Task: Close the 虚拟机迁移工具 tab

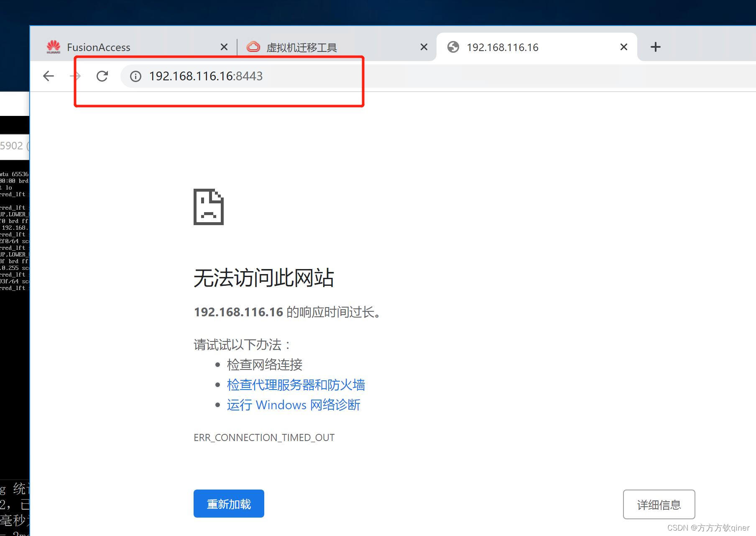Action: click(x=424, y=47)
